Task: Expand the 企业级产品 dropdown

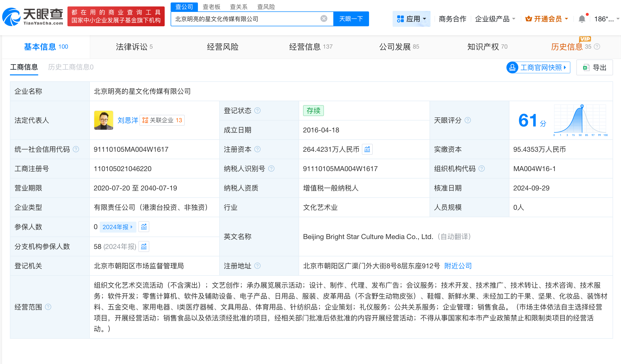Action: (495, 19)
